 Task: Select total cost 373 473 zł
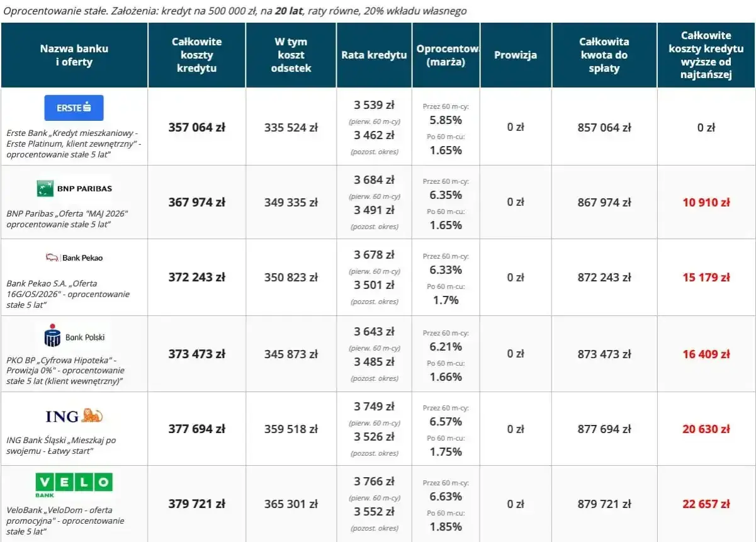pyautogui.click(x=197, y=354)
